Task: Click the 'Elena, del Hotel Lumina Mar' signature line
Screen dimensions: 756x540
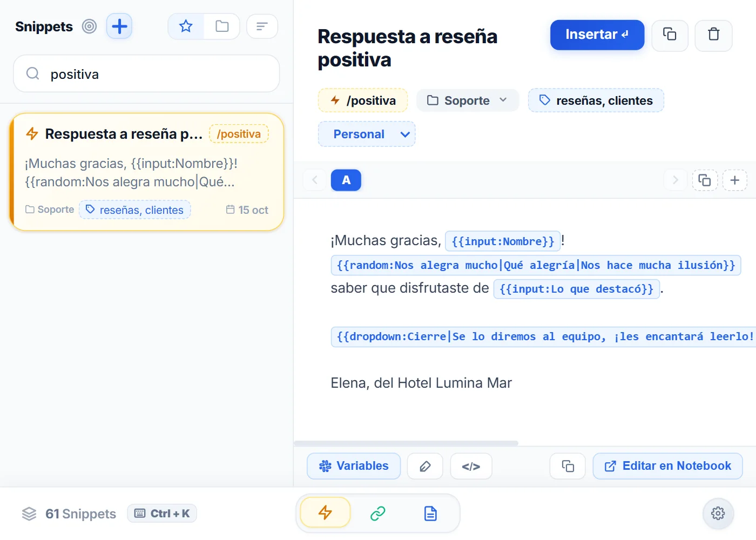Action: click(x=421, y=383)
